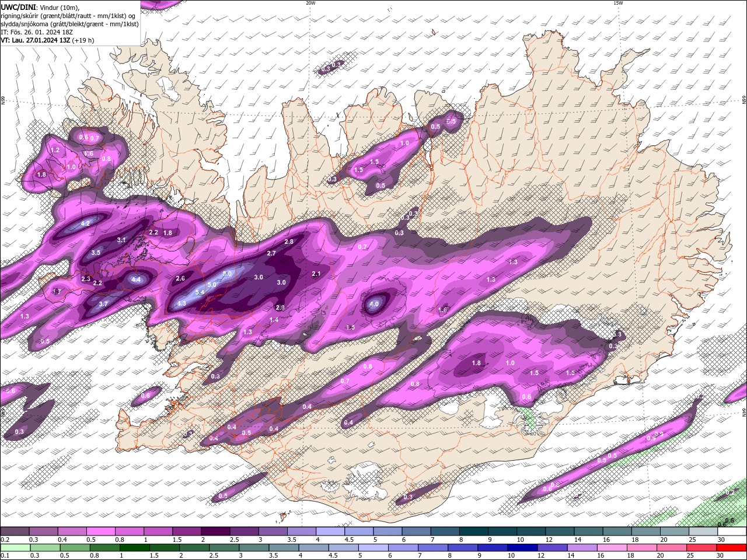
Task: Pick the darkest green 1–1.5 lower legend swatch
Action: [x=134, y=548]
